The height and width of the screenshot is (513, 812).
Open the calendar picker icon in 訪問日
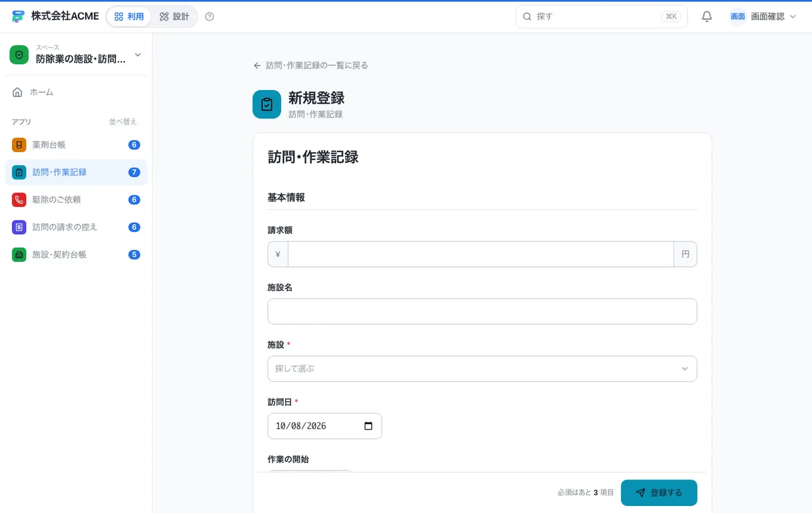click(369, 425)
